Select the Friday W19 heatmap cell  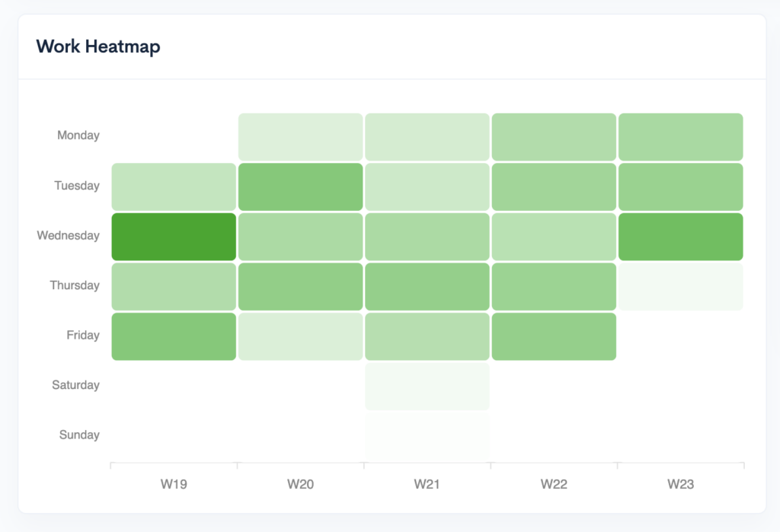coord(174,336)
